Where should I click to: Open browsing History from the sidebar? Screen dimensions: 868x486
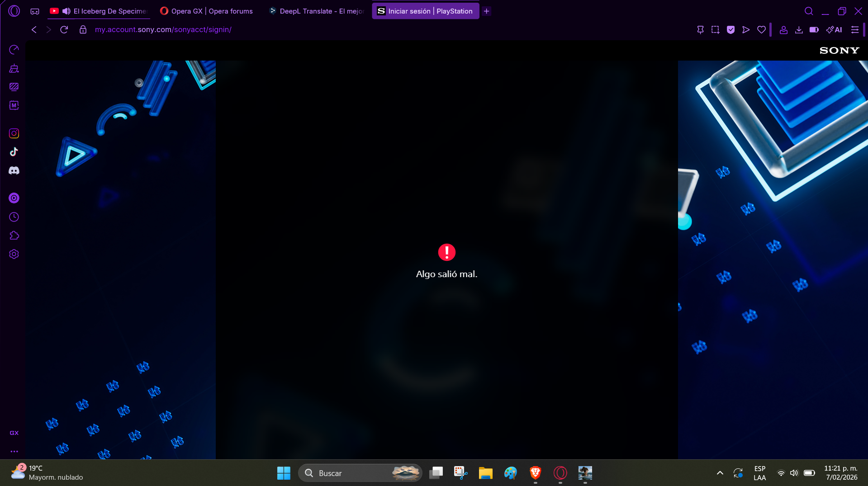14,217
